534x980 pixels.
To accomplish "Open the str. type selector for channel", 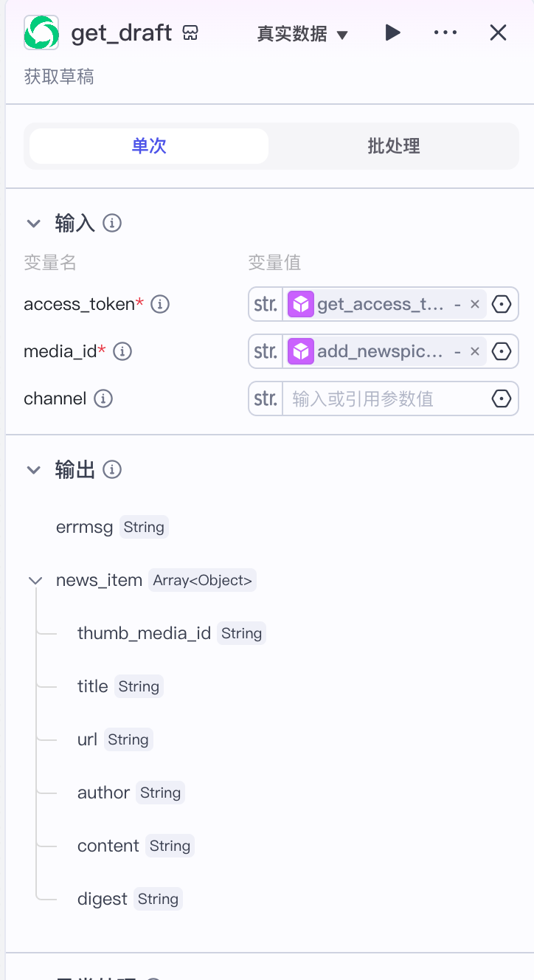I will click(265, 398).
